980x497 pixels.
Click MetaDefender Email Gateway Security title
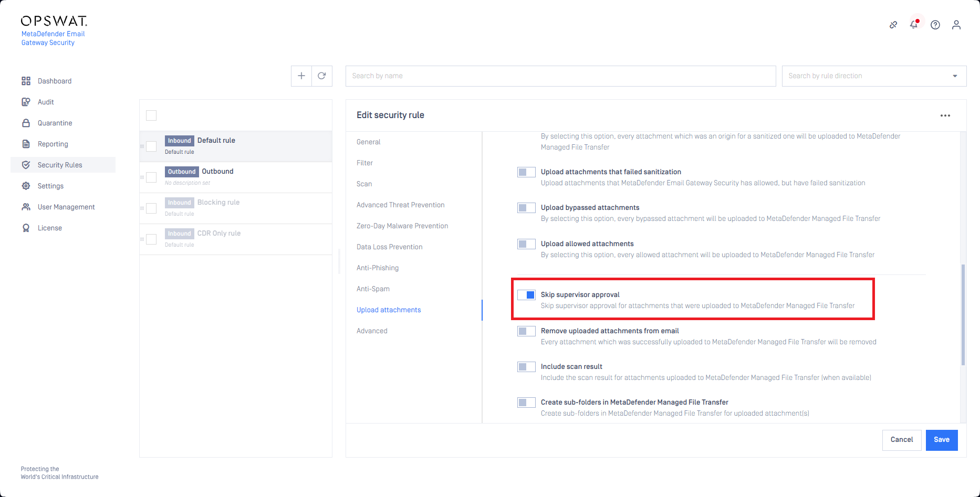pyautogui.click(x=53, y=38)
